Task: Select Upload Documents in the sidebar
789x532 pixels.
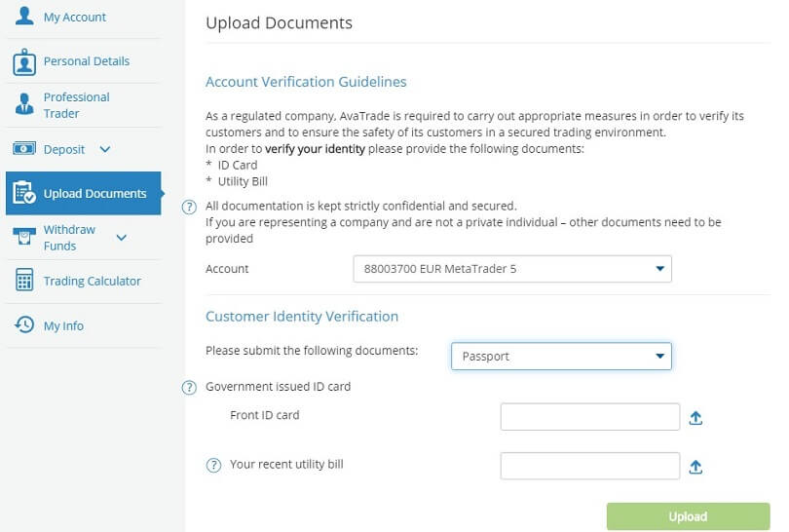Action: [x=94, y=194]
